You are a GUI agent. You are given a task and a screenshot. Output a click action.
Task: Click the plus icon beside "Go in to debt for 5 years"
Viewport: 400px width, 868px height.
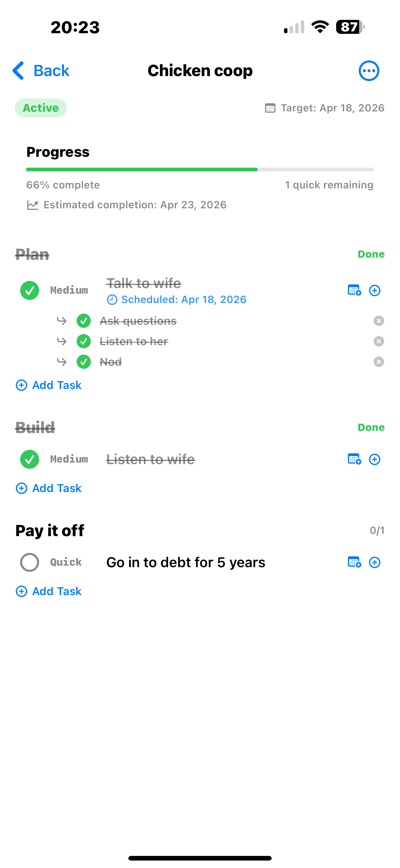pos(375,562)
